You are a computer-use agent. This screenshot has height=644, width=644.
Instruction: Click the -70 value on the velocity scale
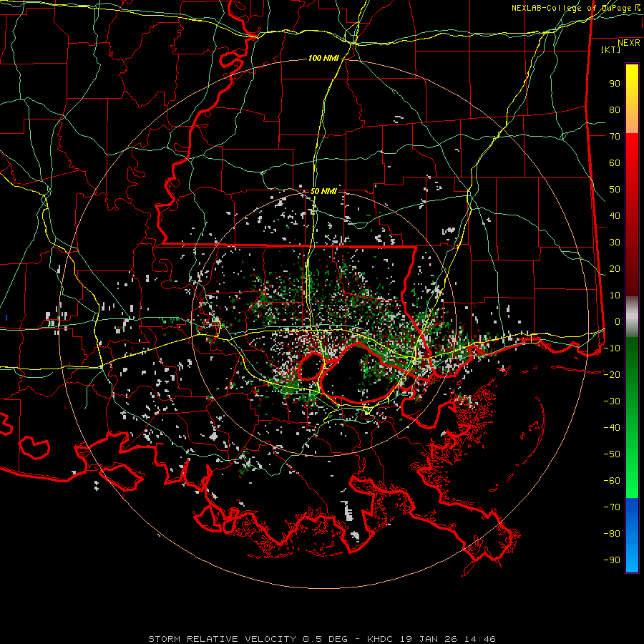click(612, 507)
